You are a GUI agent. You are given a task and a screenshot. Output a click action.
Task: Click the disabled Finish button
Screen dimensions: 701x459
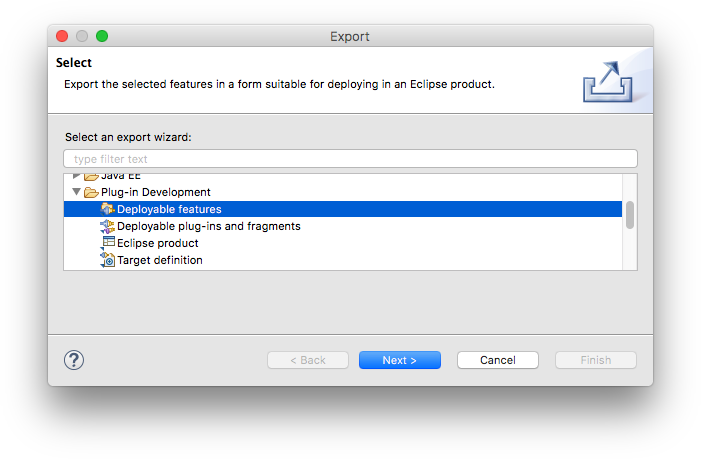tap(595, 360)
